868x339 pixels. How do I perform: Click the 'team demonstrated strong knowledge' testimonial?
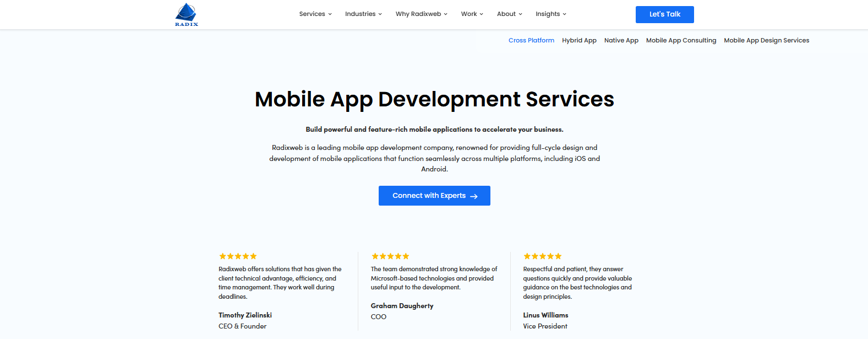[434, 278]
